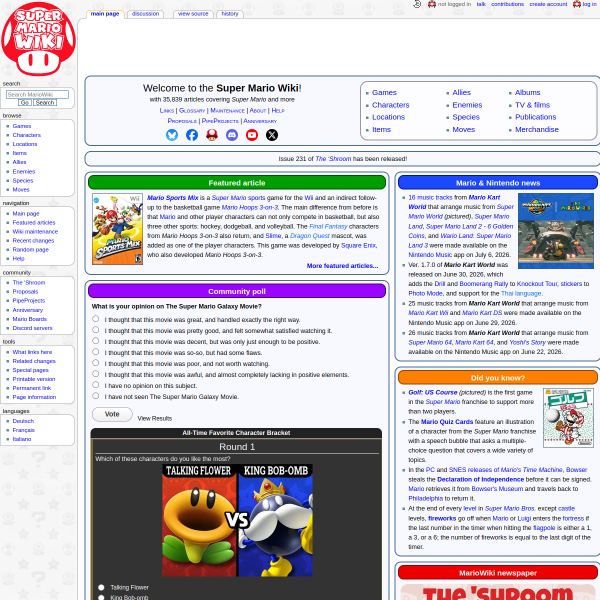Select poll option have not seen the movie
600x600 pixels.
[x=96, y=396]
